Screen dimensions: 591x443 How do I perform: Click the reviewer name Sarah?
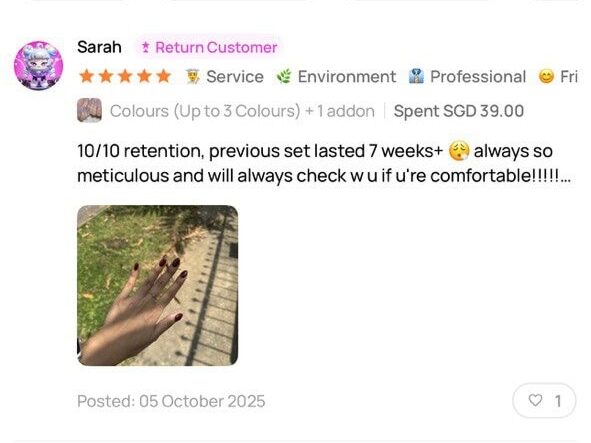pos(99,48)
